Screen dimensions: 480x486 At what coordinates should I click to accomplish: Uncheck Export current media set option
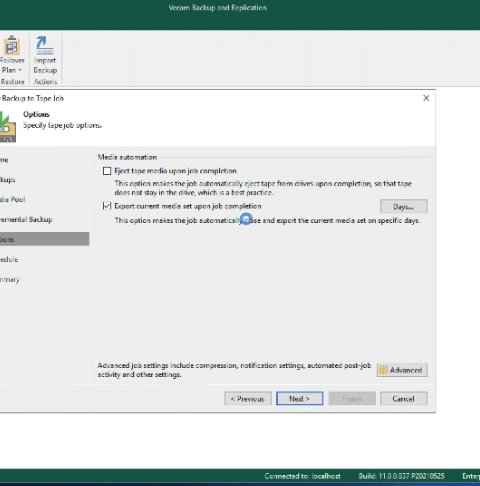coord(107,206)
